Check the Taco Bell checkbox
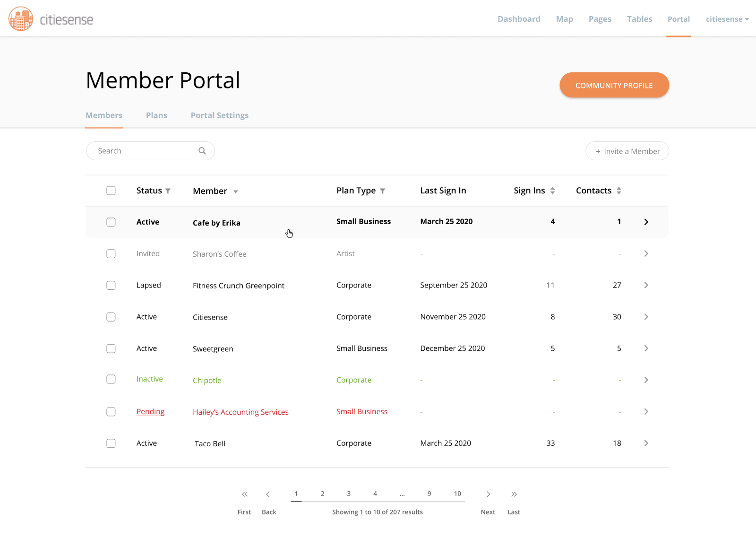This screenshot has width=756, height=539. (x=111, y=443)
